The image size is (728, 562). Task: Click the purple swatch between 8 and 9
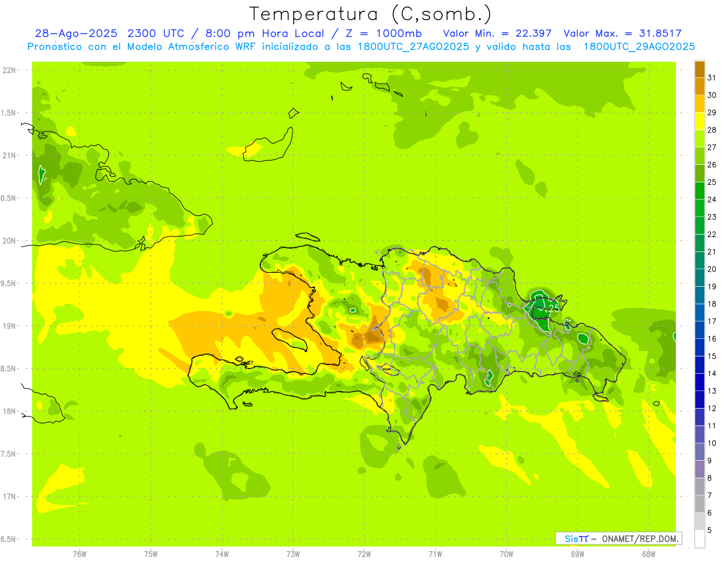[699, 469]
